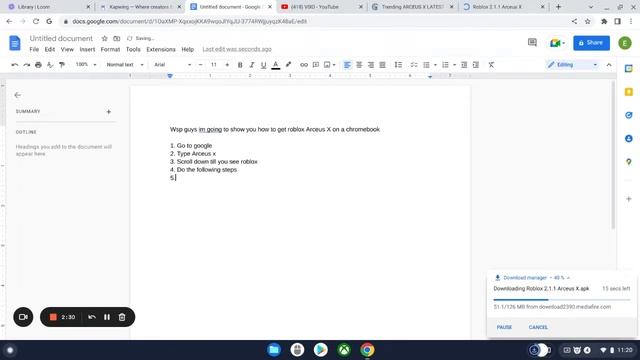Toggle bold formatting

240,65
